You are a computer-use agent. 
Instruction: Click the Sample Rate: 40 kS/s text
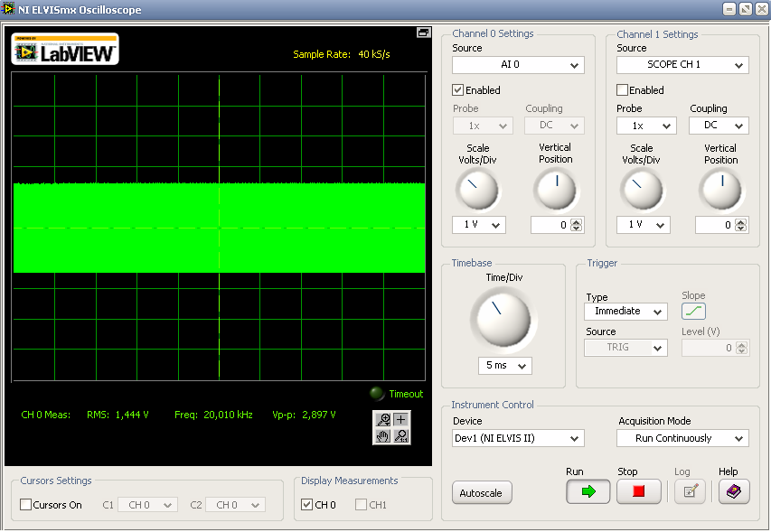tap(342, 54)
